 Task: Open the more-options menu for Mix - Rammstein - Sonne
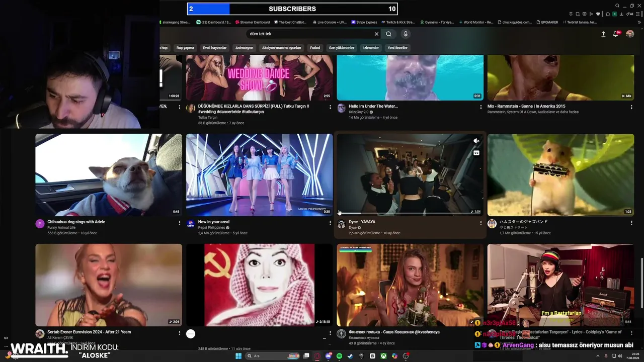(631, 107)
